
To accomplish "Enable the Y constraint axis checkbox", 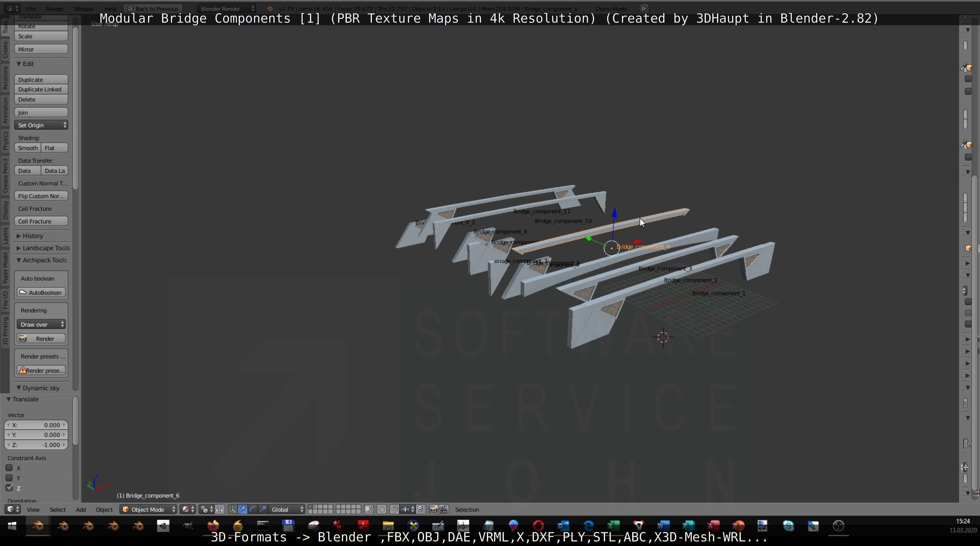I will 9,478.
